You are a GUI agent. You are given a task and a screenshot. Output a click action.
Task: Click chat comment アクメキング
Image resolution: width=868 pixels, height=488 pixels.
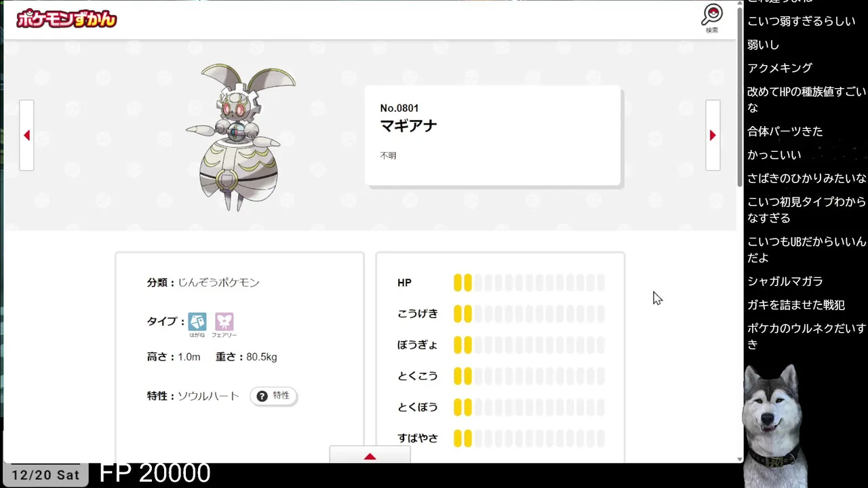(780, 68)
